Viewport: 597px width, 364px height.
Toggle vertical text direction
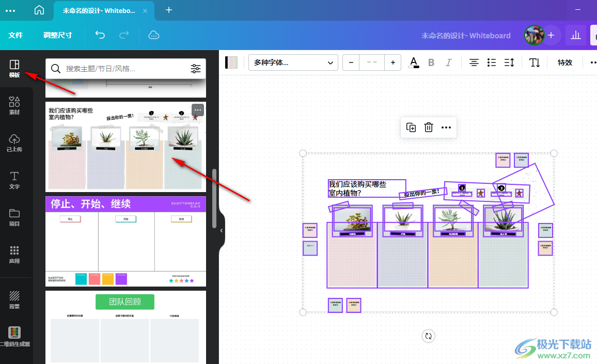click(535, 62)
